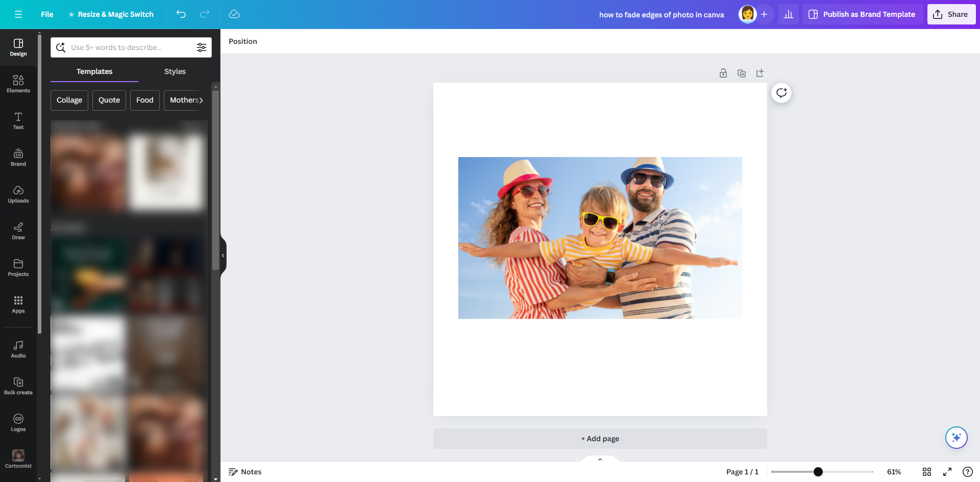This screenshot has height=482, width=980.
Task: Redo the last action
Action: [x=205, y=14]
